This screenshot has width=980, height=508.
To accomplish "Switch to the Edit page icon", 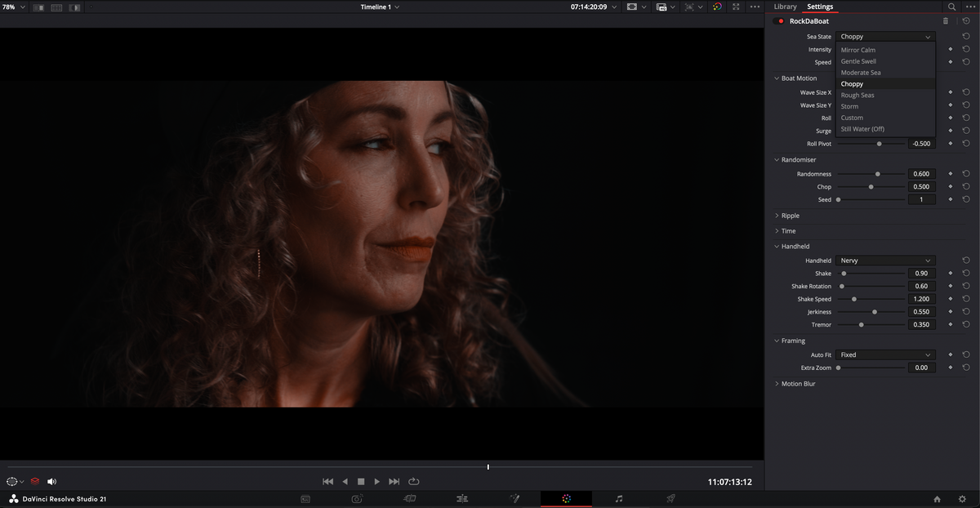I will coord(462,498).
